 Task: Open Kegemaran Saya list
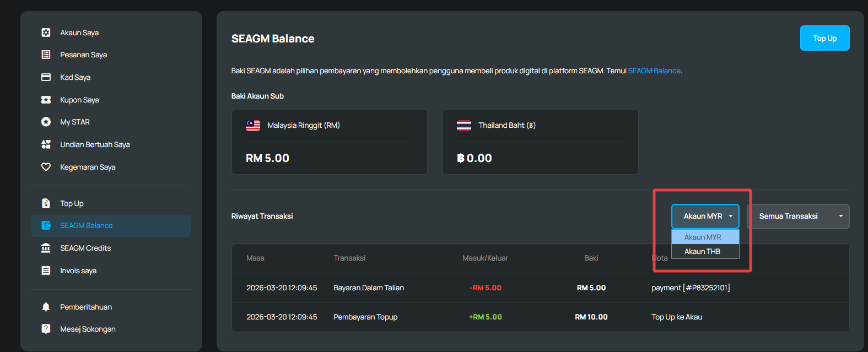[x=112, y=167]
